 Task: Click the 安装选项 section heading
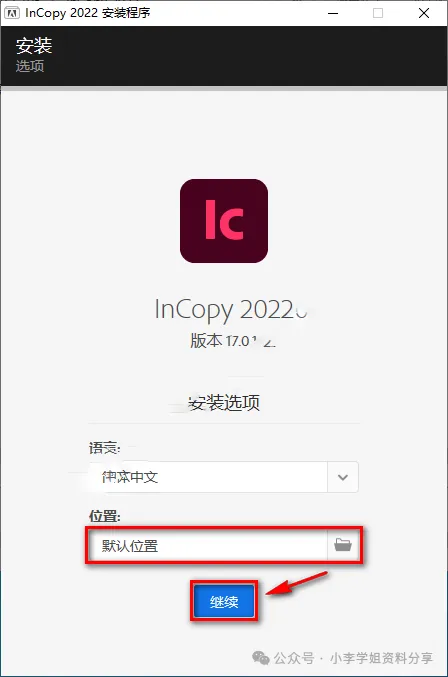point(224,402)
